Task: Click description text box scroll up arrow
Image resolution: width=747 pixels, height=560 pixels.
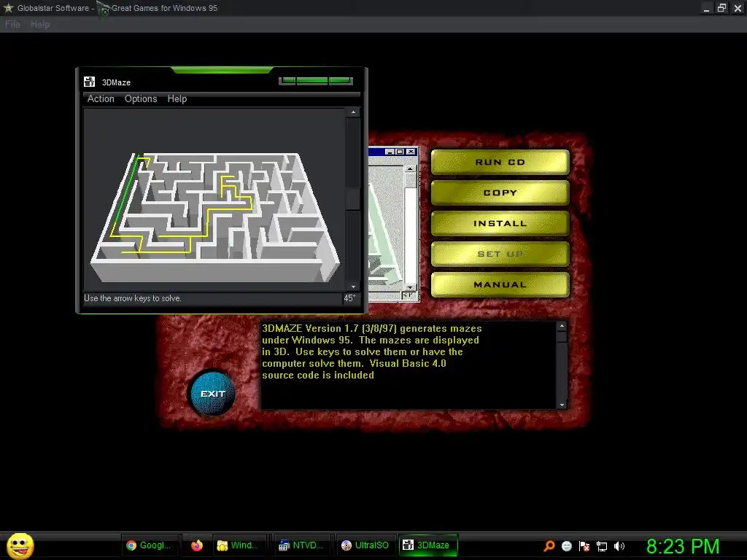Action: pos(562,326)
